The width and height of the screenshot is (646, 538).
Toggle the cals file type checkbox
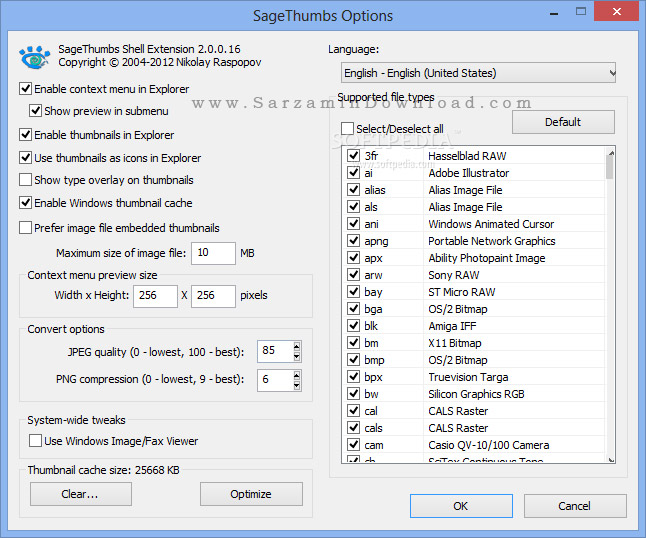pyautogui.click(x=353, y=428)
